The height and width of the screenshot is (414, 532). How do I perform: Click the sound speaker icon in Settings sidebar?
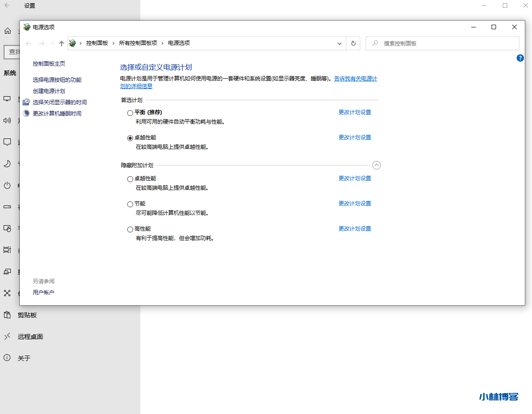point(7,120)
